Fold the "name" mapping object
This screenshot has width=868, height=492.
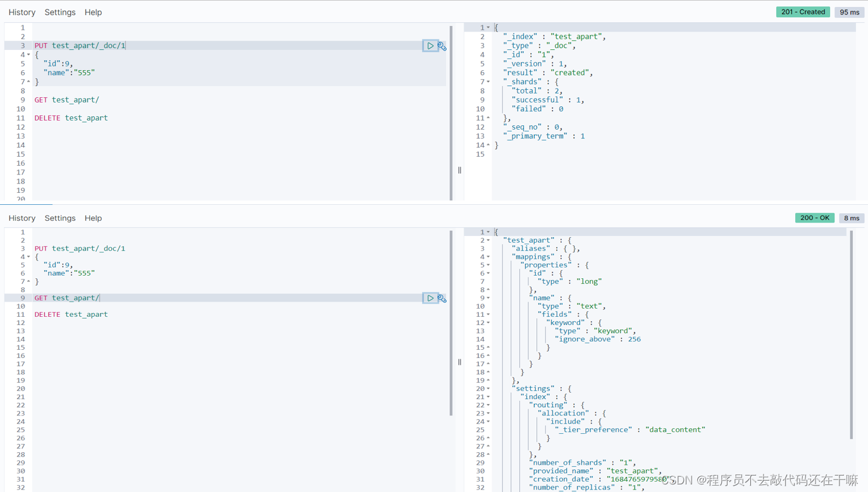coord(488,298)
